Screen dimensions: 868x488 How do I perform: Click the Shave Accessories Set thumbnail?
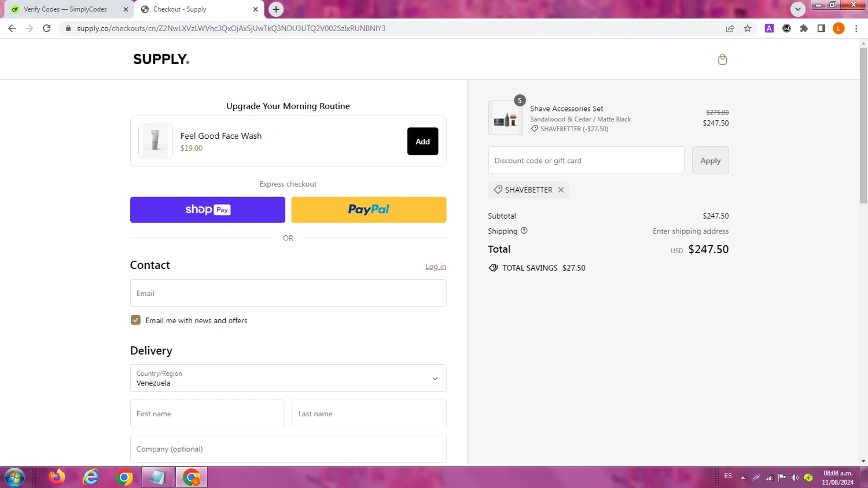(505, 118)
